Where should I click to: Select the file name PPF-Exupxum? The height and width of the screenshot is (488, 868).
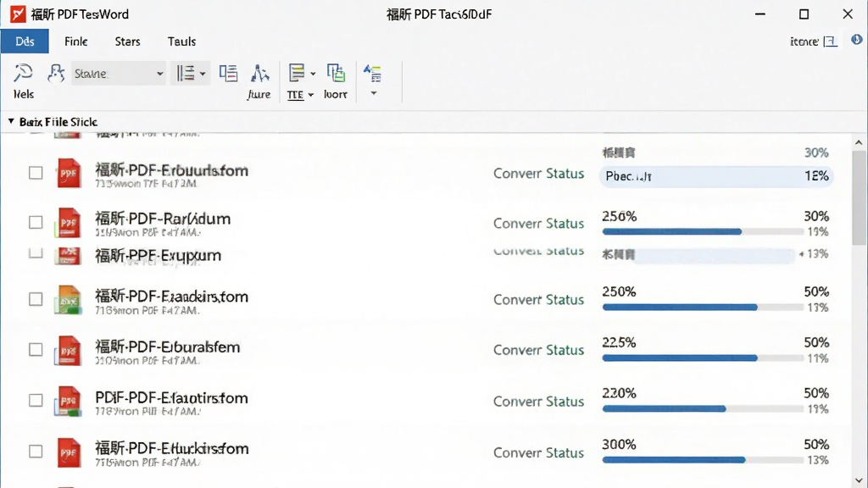(158, 256)
